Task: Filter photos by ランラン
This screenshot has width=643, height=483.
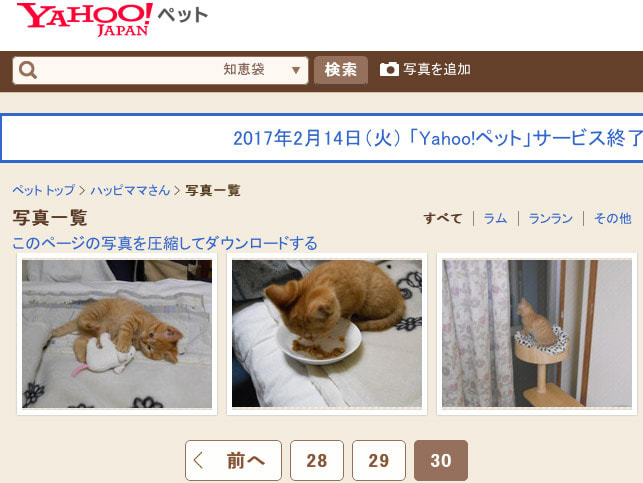Action: pyautogui.click(x=551, y=218)
